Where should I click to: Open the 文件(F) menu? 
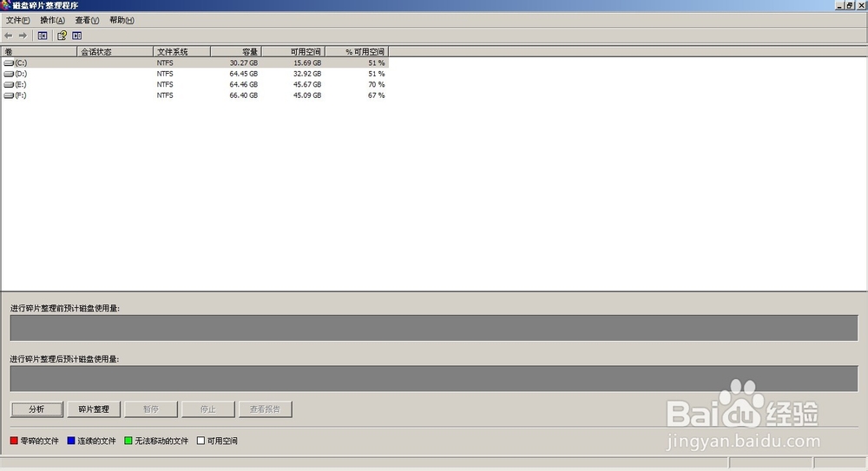coord(17,20)
